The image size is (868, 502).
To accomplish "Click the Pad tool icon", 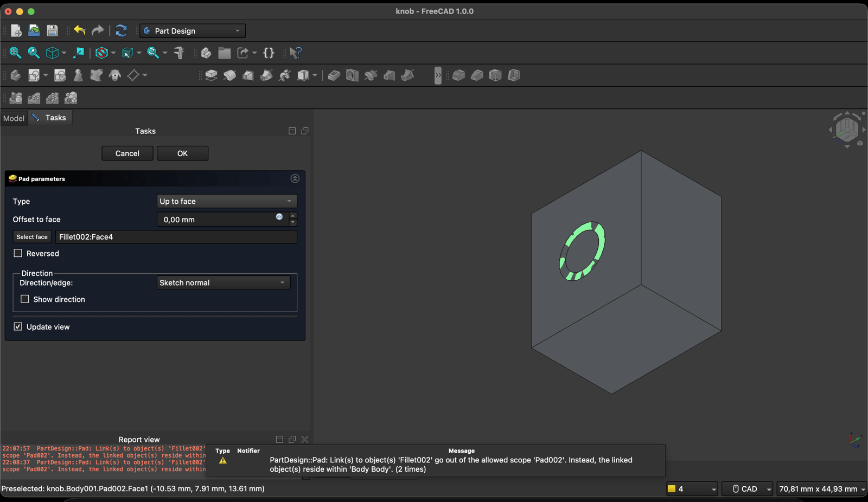I will [x=211, y=75].
